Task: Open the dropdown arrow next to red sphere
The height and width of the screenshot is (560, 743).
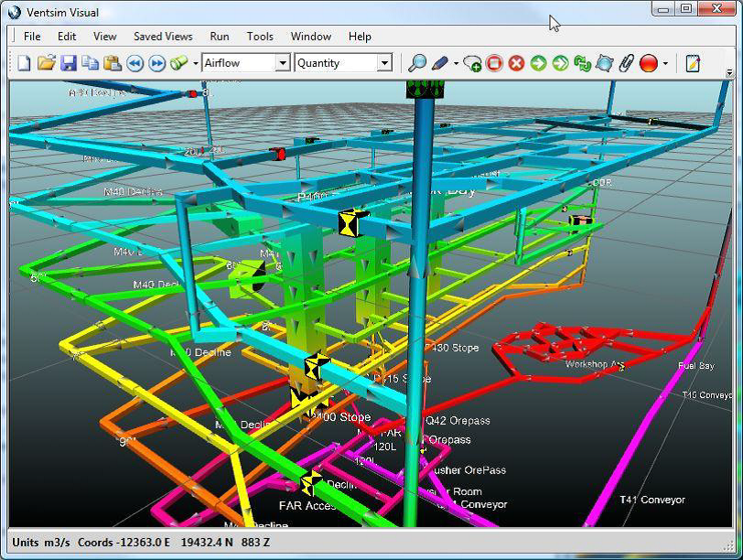Action: tap(665, 63)
